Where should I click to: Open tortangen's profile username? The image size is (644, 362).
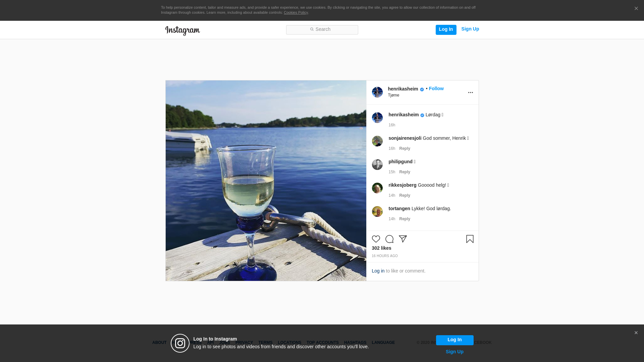(399, 209)
